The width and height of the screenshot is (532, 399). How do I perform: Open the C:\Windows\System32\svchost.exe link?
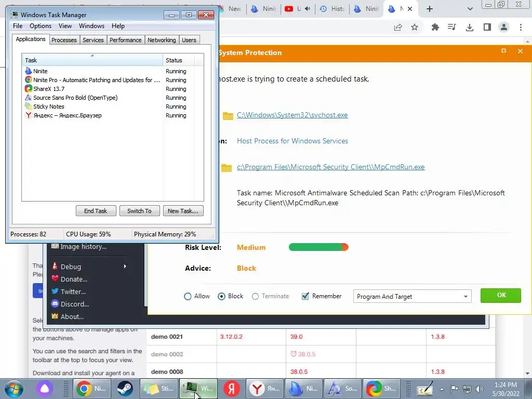pos(292,115)
